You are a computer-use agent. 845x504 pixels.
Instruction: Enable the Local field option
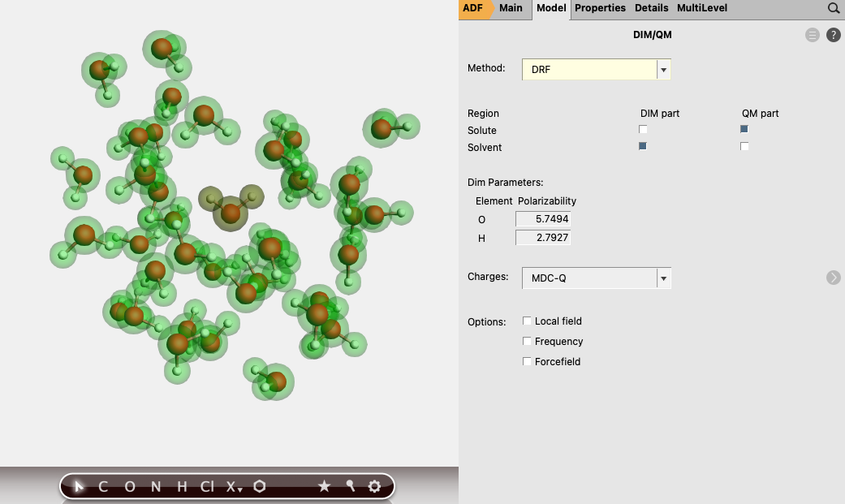(527, 321)
